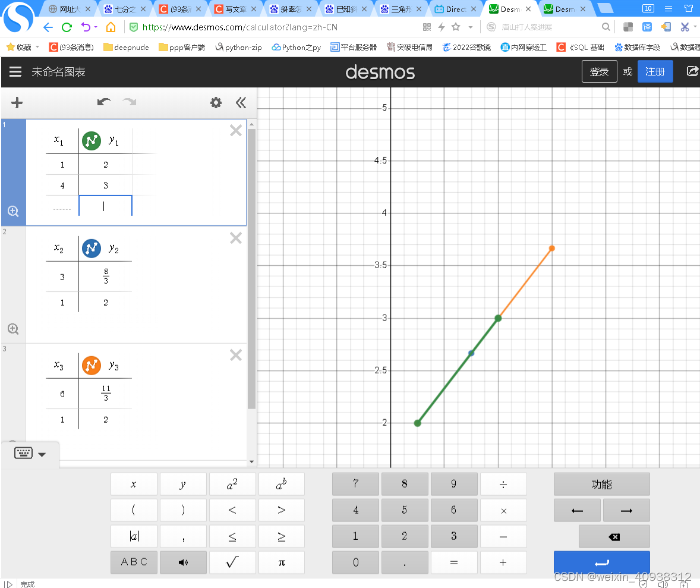Open the python-zip bookmark
Image resolution: width=700 pixels, height=588 pixels.
(238, 48)
